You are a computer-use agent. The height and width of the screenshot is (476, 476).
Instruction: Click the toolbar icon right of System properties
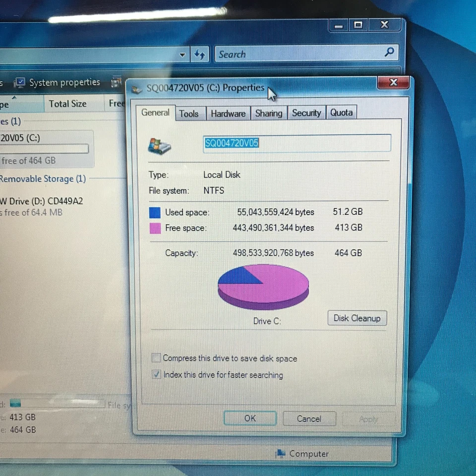[x=117, y=81]
